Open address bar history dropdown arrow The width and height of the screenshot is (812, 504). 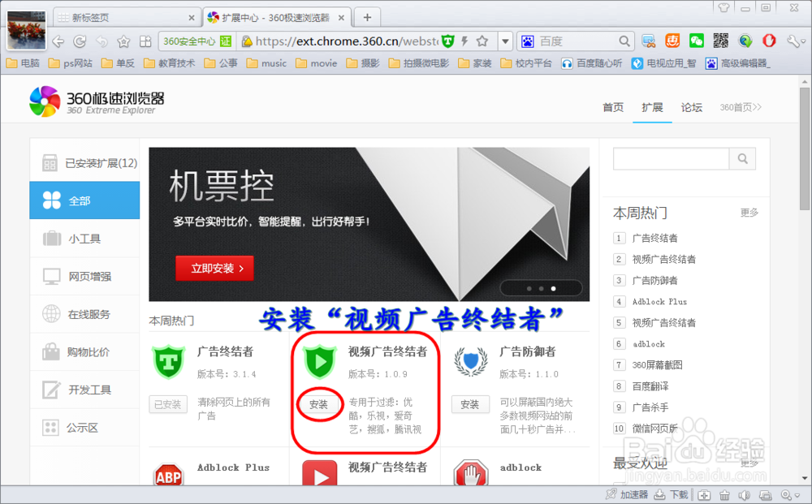(505, 41)
